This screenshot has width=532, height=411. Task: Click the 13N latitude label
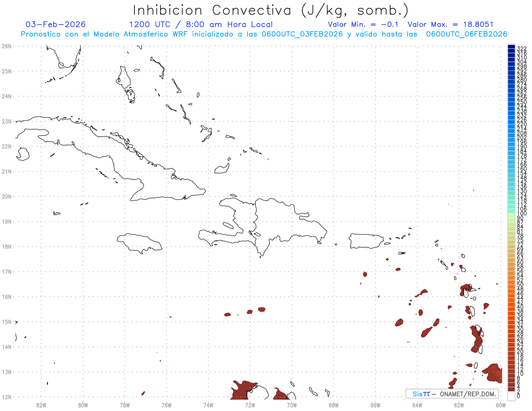coord(6,372)
